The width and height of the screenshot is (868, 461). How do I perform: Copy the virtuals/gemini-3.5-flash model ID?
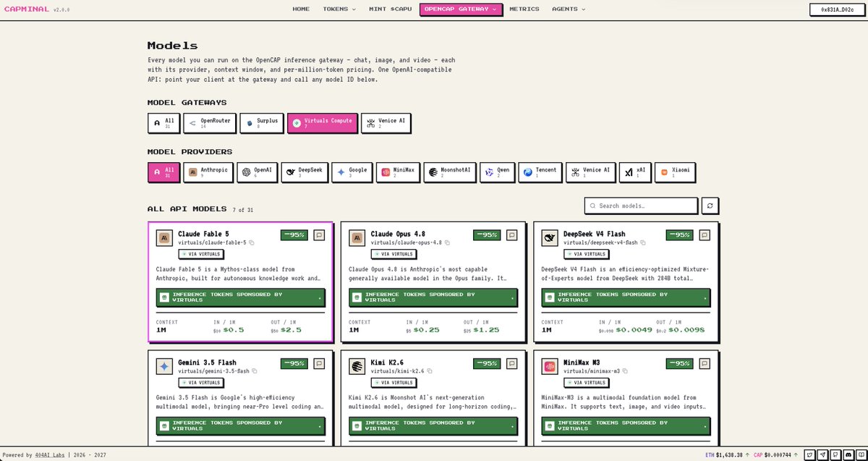click(x=255, y=371)
